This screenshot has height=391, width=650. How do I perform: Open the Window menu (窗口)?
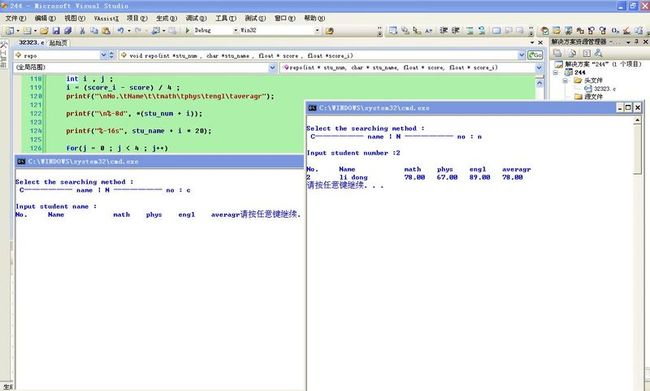(x=285, y=18)
